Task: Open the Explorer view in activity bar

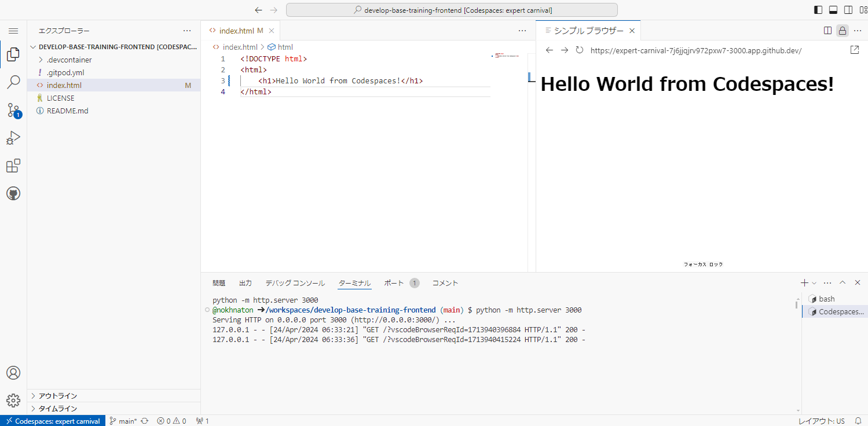Action: [x=13, y=54]
